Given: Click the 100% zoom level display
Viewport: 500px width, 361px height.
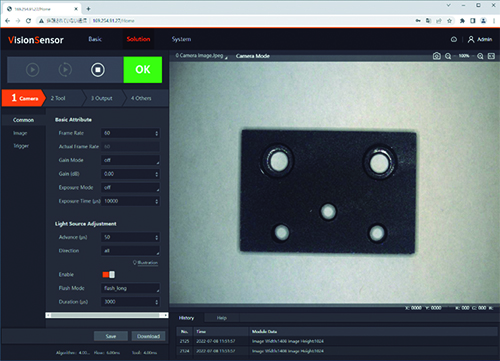Looking at the screenshot, I should tap(464, 56).
